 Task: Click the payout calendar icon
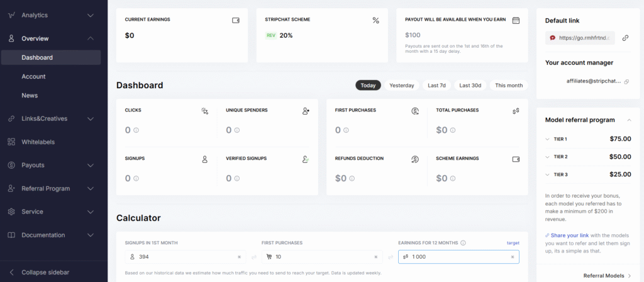click(516, 20)
